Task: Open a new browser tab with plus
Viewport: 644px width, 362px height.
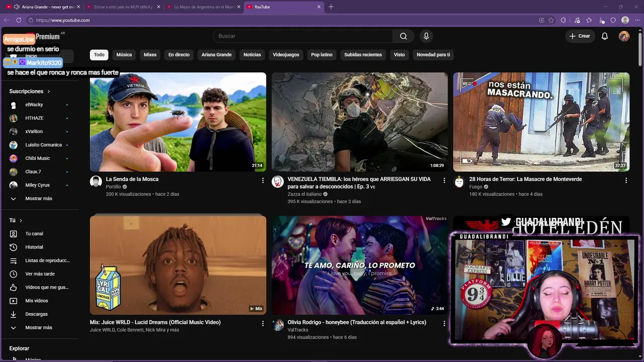Action: coord(331,7)
